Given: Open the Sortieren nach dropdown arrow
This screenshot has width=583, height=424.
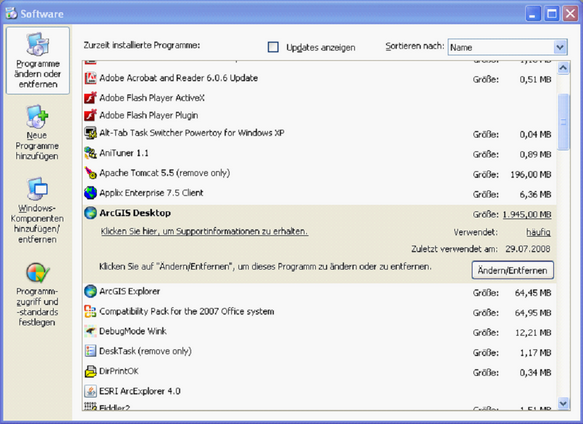Looking at the screenshot, I should [560, 47].
